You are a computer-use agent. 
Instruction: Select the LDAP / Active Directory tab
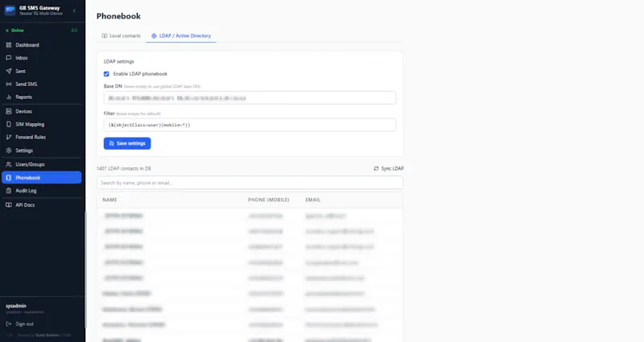point(181,35)
